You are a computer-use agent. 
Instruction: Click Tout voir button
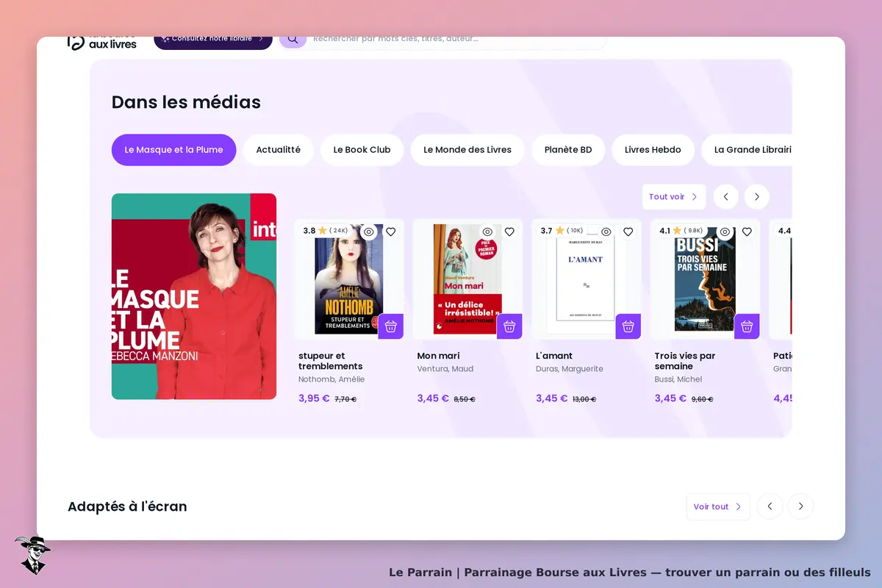674,197
